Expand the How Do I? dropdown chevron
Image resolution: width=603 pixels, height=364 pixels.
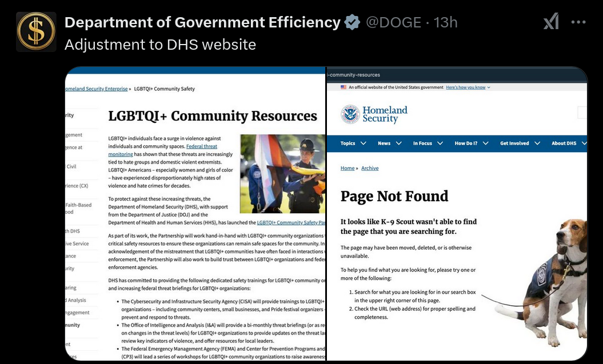(485, 143)
